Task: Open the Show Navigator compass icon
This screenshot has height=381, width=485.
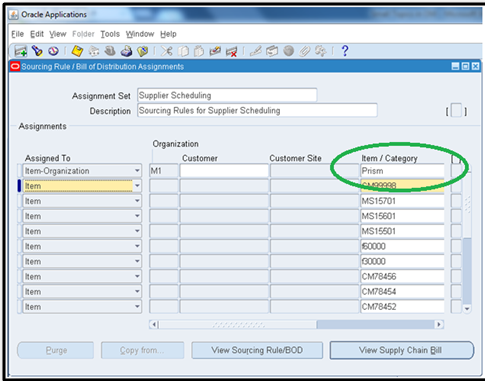Action: coord(53,51)
